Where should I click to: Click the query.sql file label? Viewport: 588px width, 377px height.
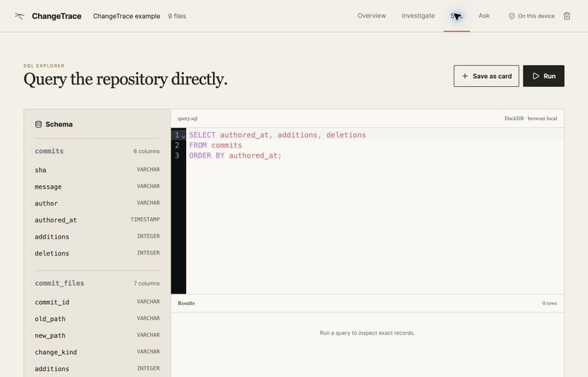point(187,118)
